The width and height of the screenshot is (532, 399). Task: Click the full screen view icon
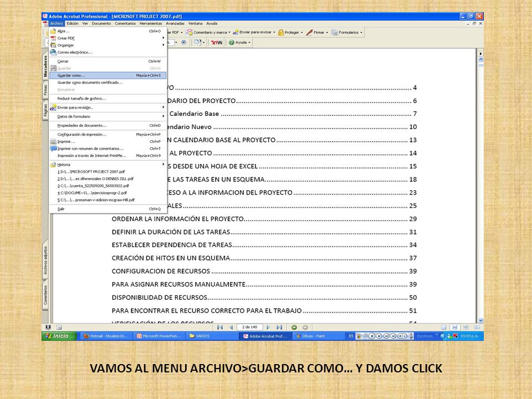point(48,328)
